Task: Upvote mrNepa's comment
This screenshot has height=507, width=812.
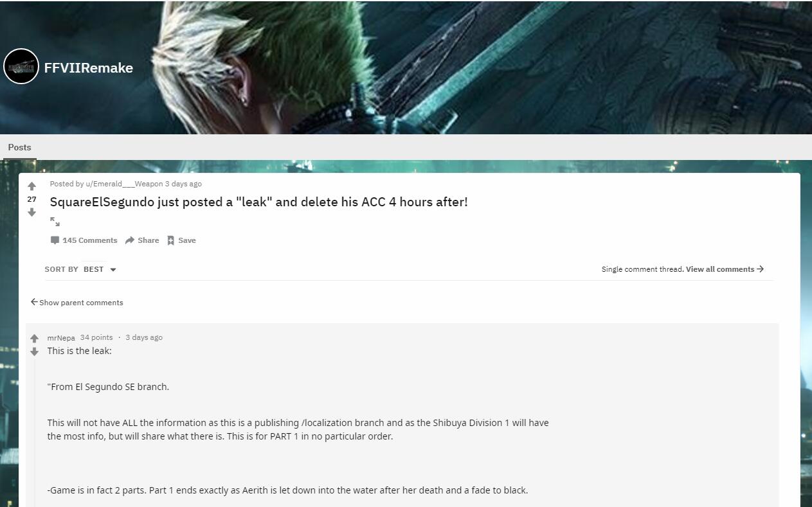Action: (35, 338)
